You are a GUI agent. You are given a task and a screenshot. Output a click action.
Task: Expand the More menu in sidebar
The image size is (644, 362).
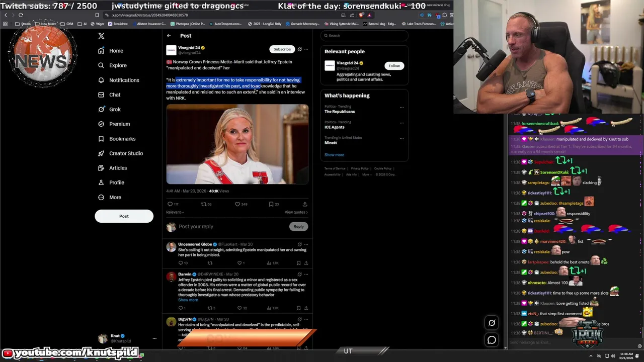(110, 197)
